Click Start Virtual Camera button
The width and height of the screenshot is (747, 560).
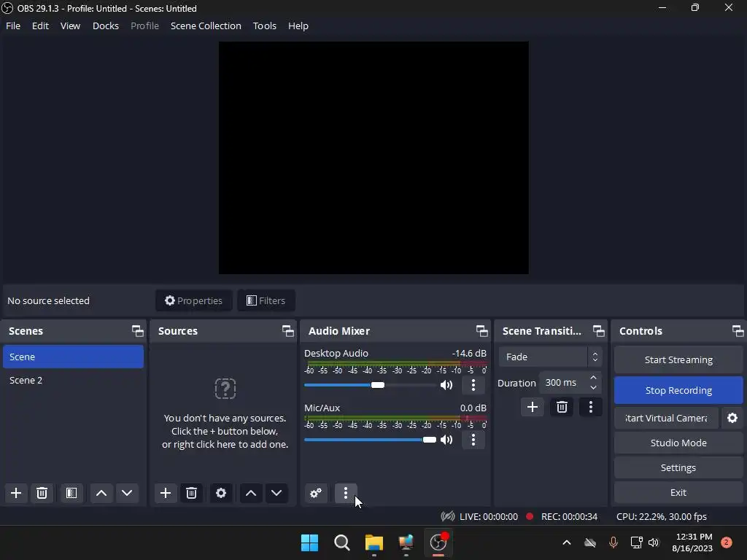[666, 418]
